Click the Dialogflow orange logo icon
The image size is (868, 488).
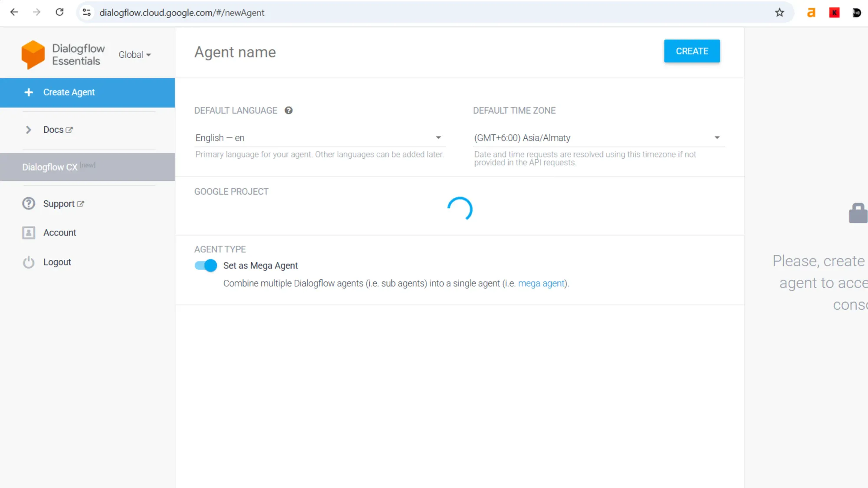(x=33, y=55)
